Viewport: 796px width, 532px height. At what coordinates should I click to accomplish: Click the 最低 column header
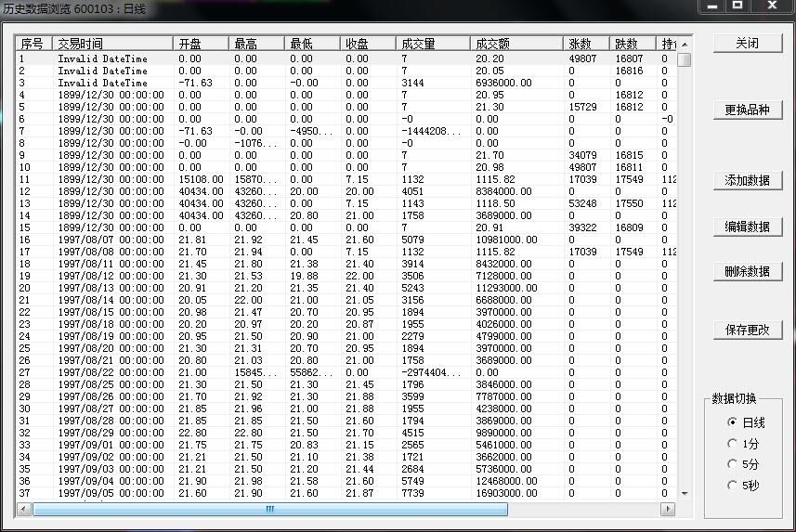pyautogui.click(x=312, y=44)
